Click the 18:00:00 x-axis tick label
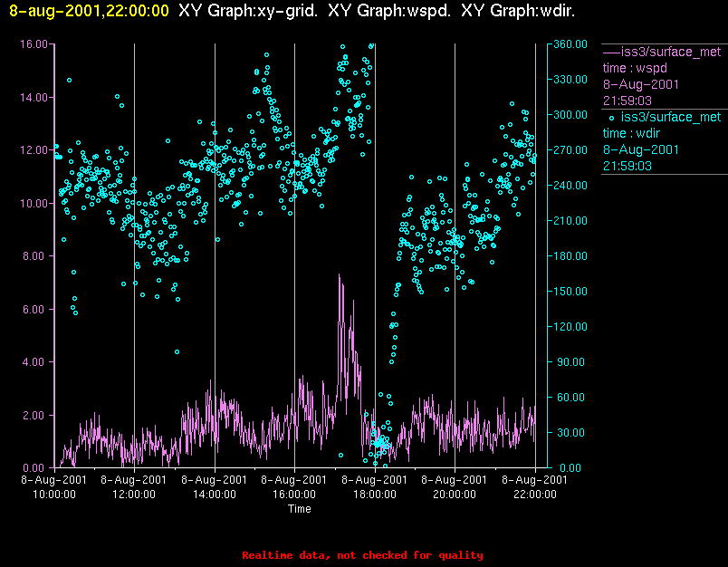Screen dimensions: 728x567 pyautogui.click(x=375, y=495)
